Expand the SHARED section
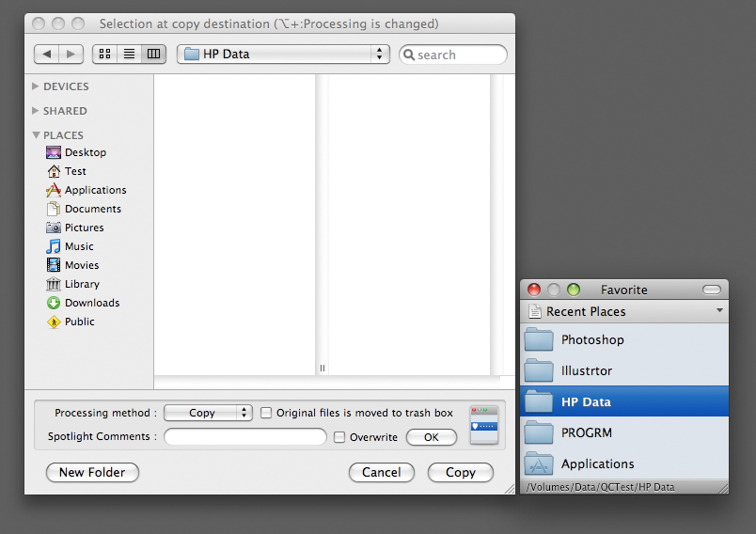Image resolution: width=756 pixels, height=534 pixels. [x=35, y=111]
